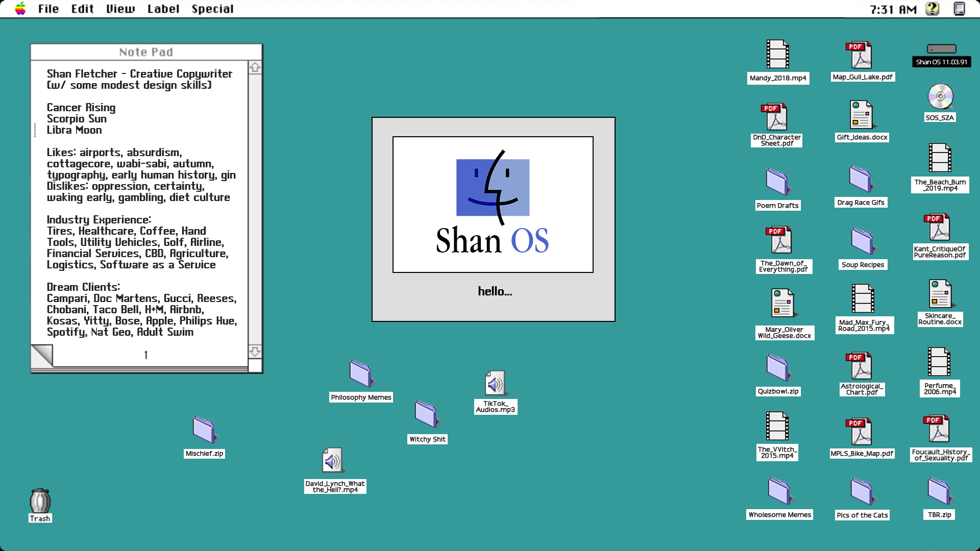Select the SOS_SZA CD icon
This screenshot has width=980, height=551.
click(940, 96)
